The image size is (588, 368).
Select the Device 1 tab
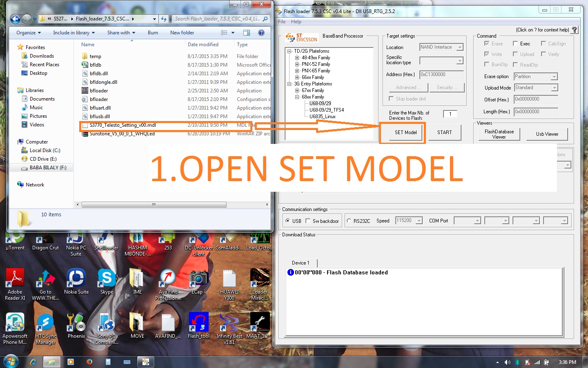(301, 263)
